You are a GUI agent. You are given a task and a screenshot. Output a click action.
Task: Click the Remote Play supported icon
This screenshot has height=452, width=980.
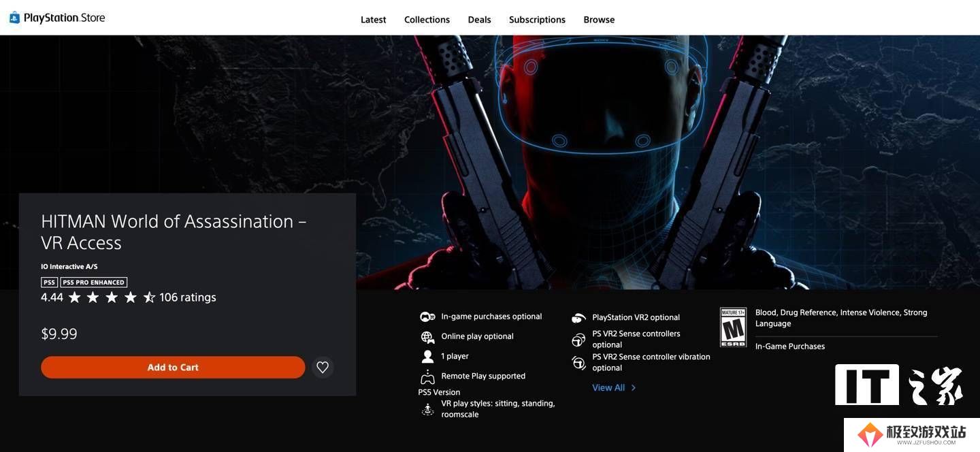click(427, 376)
